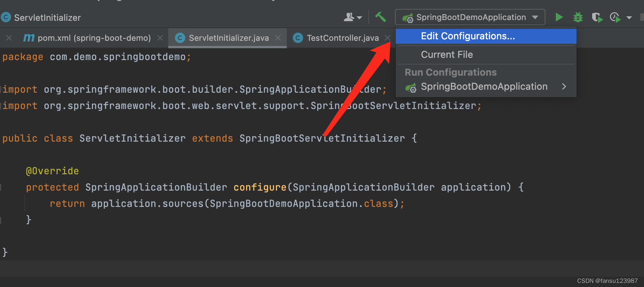The width and height of the screenshot is (644, 287).
Task: Click on the @Override annotation
Action: pyautogui.click(x=52, y=171)
